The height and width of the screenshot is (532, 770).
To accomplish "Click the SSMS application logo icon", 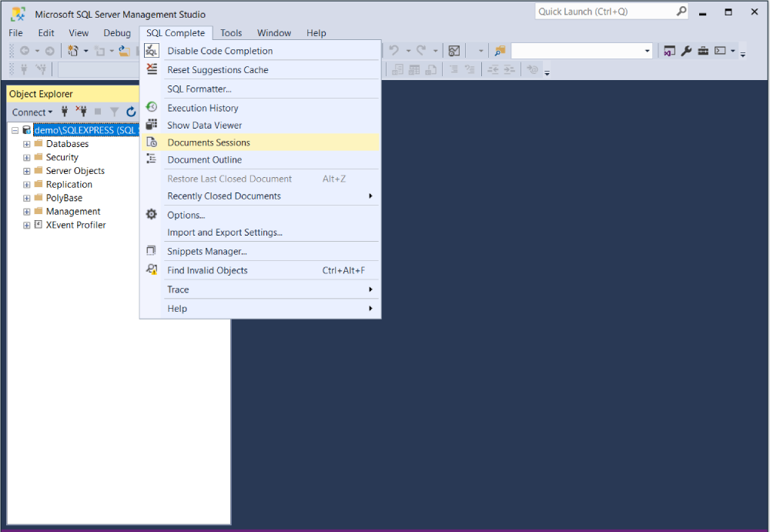I will coord(18,15).
